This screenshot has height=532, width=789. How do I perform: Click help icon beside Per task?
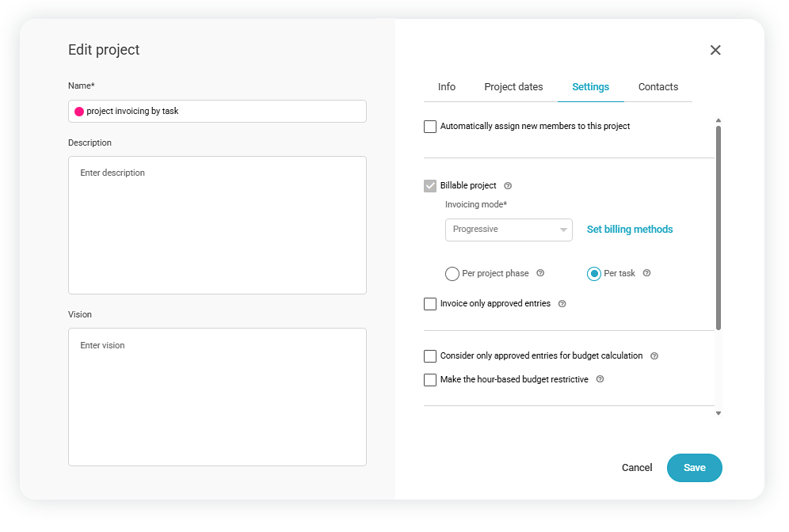coord(646,273)
